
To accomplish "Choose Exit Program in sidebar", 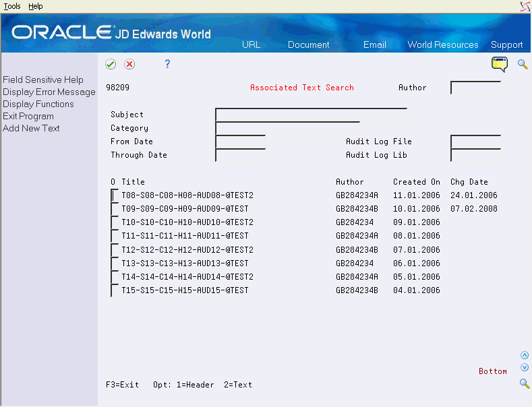I will (28, 117).
